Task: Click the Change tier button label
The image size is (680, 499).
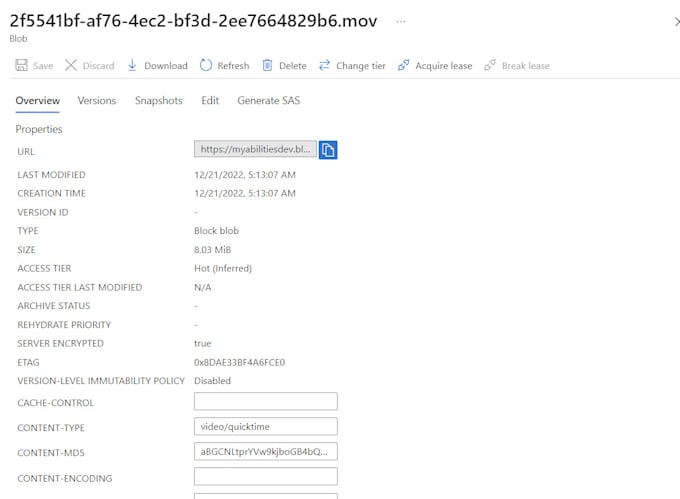Action: click(361, 66)
